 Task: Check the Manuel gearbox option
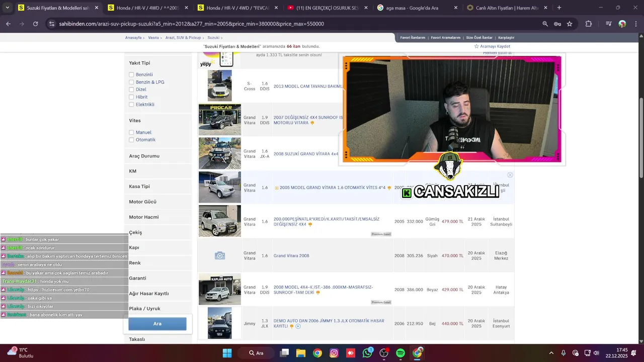tap(131, 132)
